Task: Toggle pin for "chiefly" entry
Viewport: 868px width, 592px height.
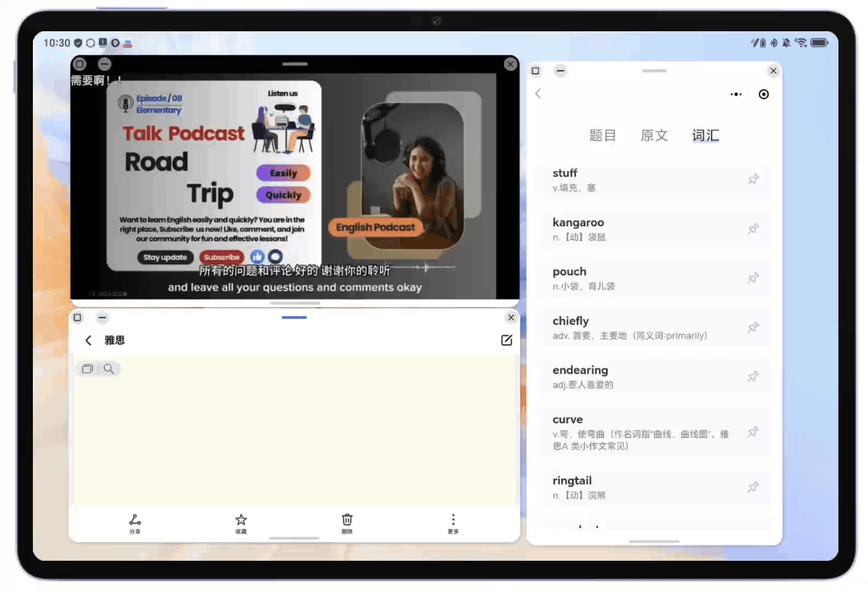Action: pyautogui.click(x=753, y=327)
